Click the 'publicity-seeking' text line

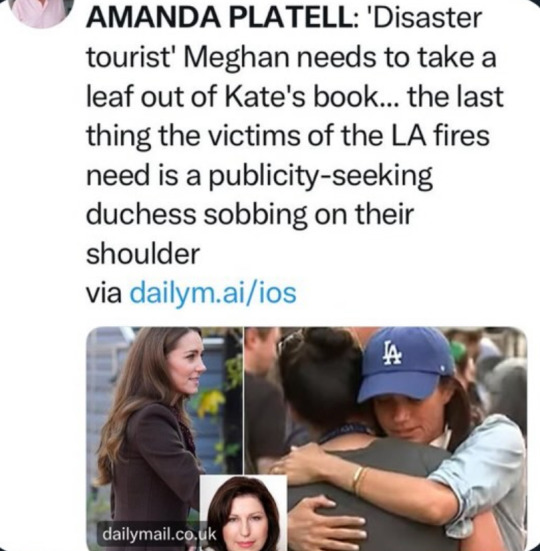point(321,176)
